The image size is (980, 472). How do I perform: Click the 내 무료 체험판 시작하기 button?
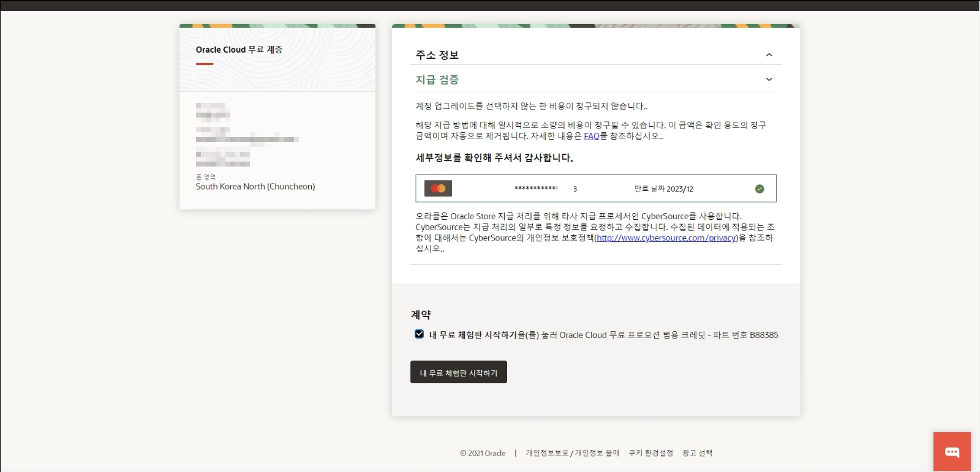[x=459, y=372]
